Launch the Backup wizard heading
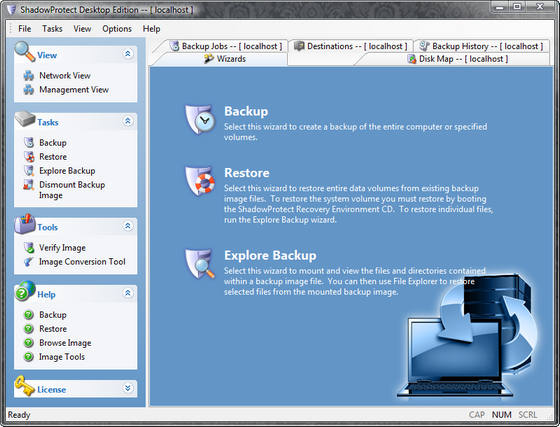560x427 pixels. click(246, 111)
